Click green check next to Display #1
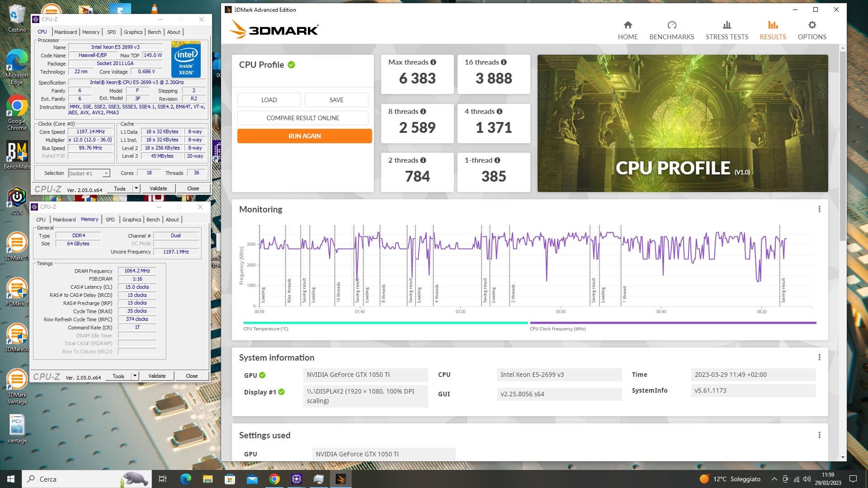Image resolution: width=868 pixels, height=488 pixels. pyautogui.click(x=281, y=392)
